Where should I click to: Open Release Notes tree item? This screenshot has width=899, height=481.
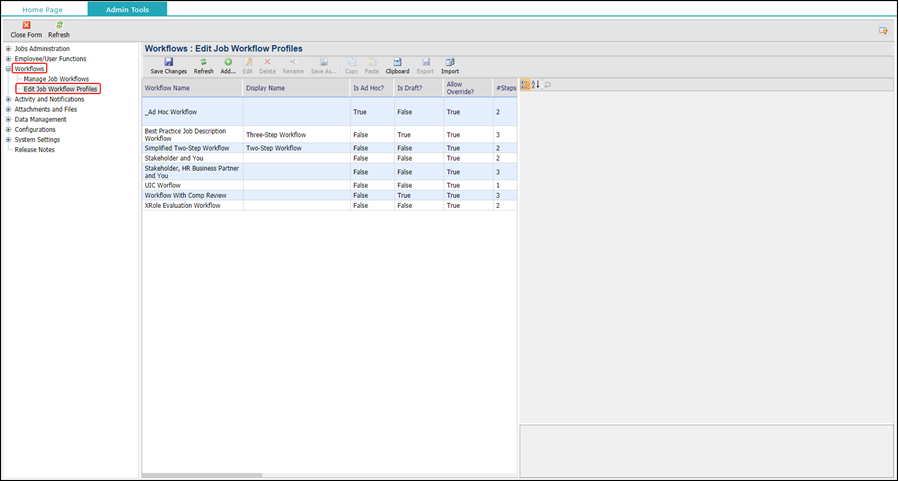[x=35, y=150]
